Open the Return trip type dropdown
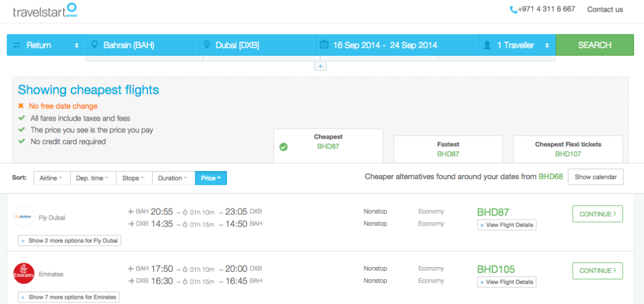The image size is (644, 304). tap(46, 45)
